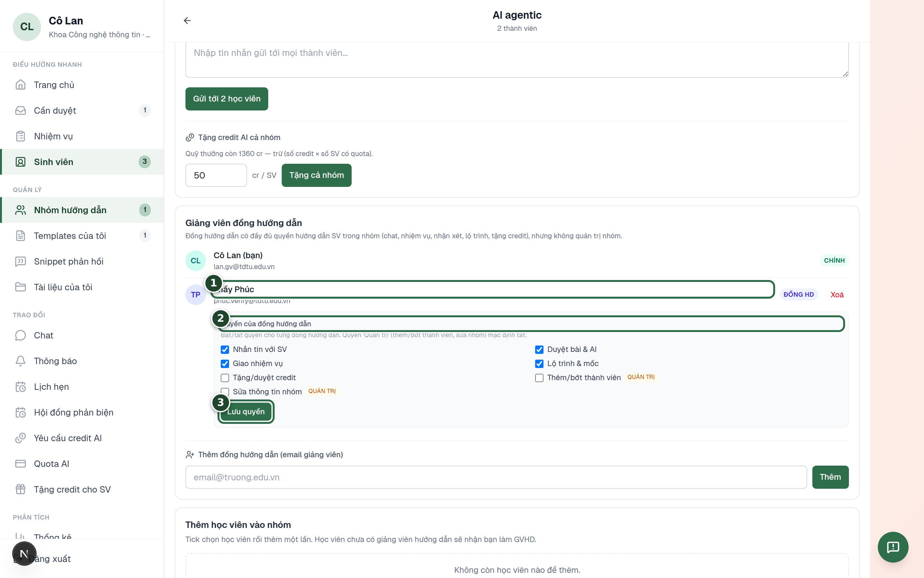Click Không còn học viên nào để thêm text
Viewport: 924px width, 578px height.
(x=517, y=570)
